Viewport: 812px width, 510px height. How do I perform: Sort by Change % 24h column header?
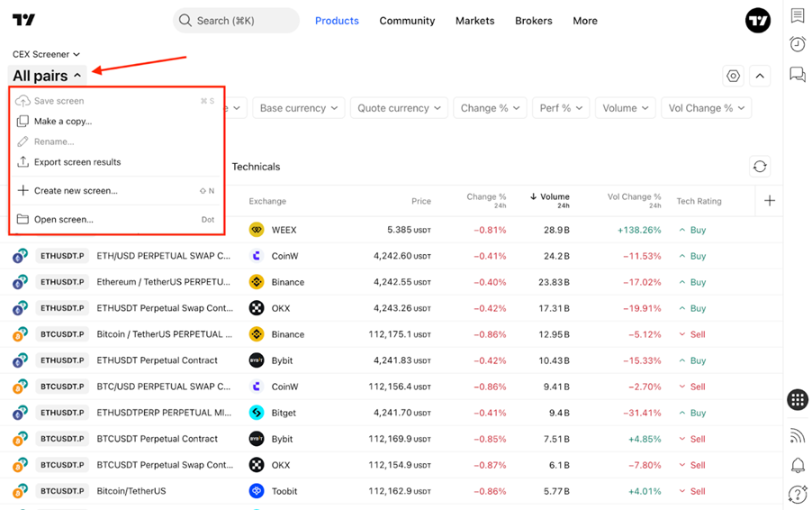tap(486, 201)
